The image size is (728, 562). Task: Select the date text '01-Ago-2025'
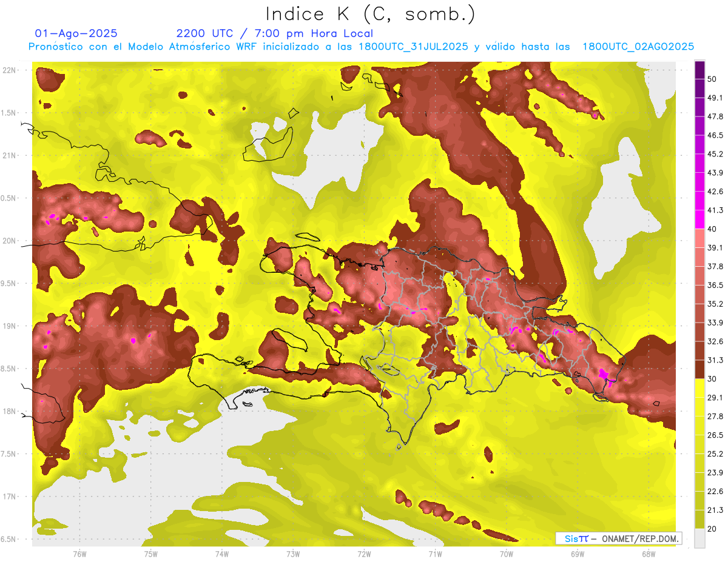point(76,33)
